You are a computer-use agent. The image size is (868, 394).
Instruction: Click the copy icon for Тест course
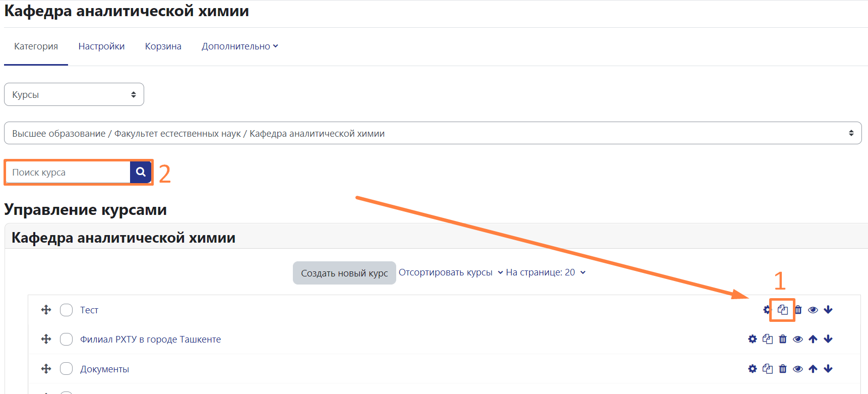[782, 310]
